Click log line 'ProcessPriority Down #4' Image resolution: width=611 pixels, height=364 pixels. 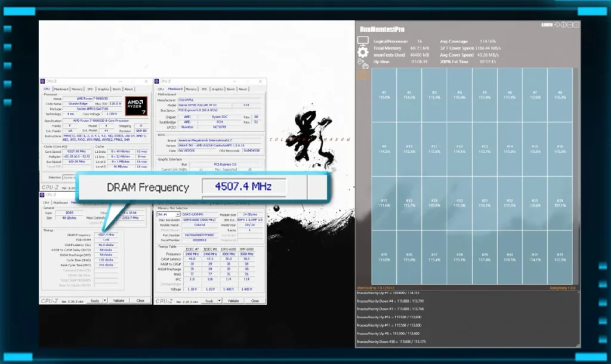390,301
